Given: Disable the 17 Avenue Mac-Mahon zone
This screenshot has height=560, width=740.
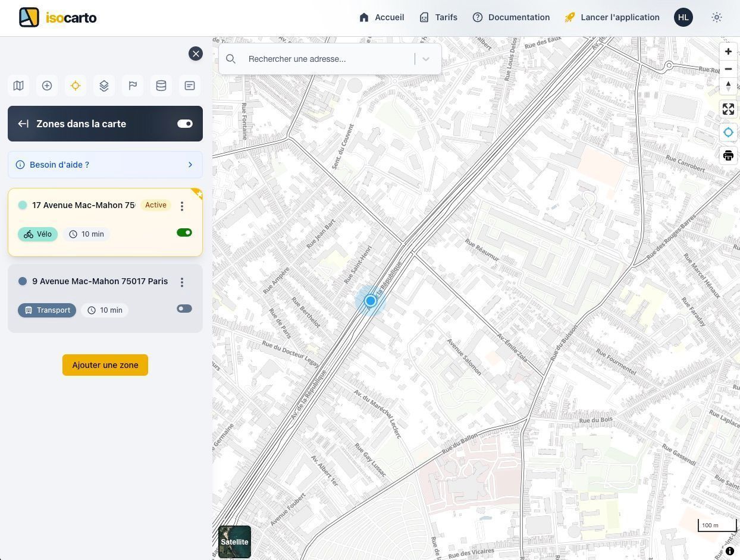Looking at the screenshot, I should click(184, 232).
